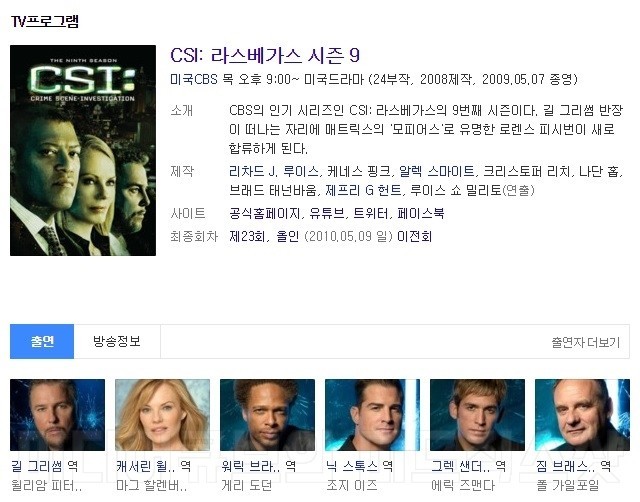Open 게리 도던's cast photo
This screenshot has width=640, height=502.
[x=267, y=415]
